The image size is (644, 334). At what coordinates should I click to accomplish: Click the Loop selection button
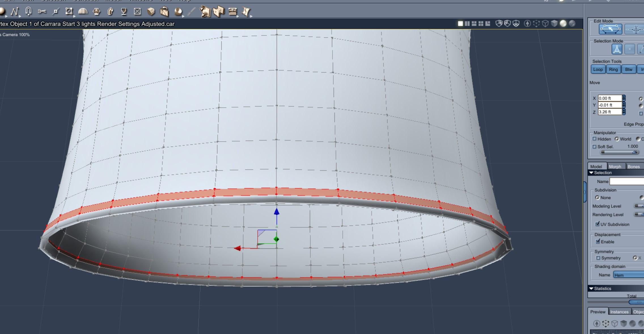pyautogui.click(x=598, y=69)
